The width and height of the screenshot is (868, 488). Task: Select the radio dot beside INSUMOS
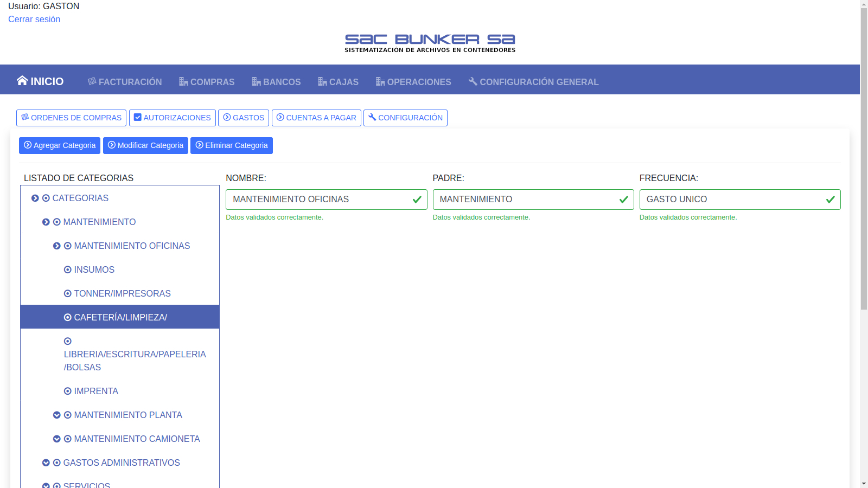pyautogui.click(x=68, y=270)
